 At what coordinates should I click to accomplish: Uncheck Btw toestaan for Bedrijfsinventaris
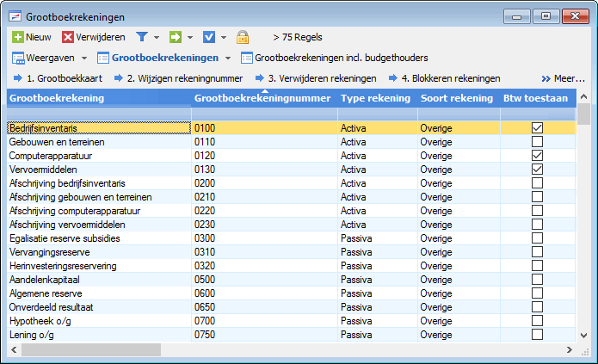pyautogui.click(x=537, y=128)
